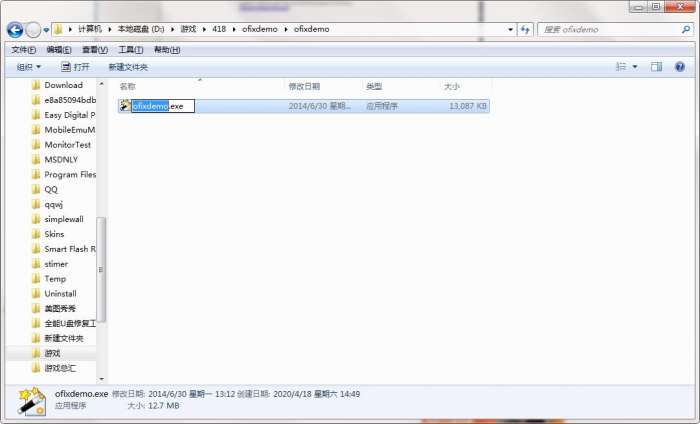
Task: Select first ofixdemo breadcrumb segment
Action: click(259, 29)
